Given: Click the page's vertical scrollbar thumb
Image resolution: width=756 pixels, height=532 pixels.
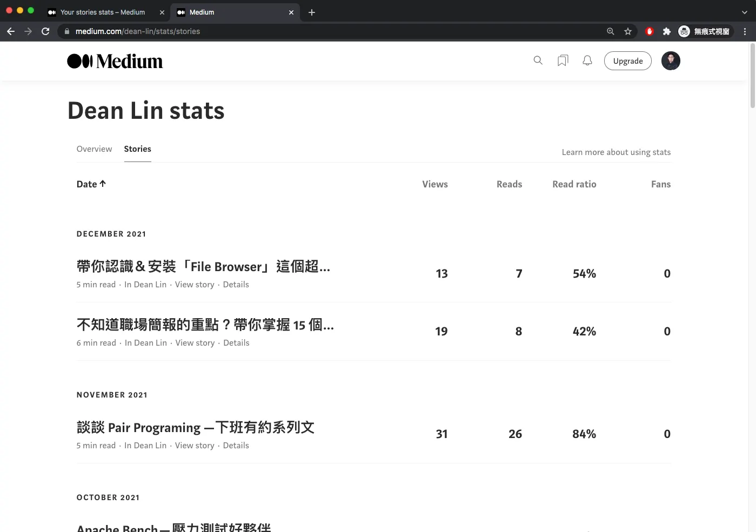Looking at the screenshot, I should 752,76.
